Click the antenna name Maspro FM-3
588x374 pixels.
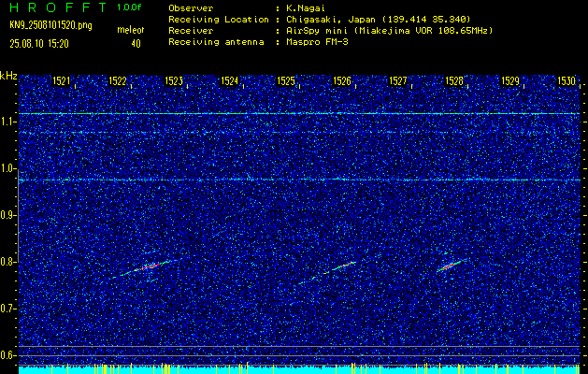point(317,42)
